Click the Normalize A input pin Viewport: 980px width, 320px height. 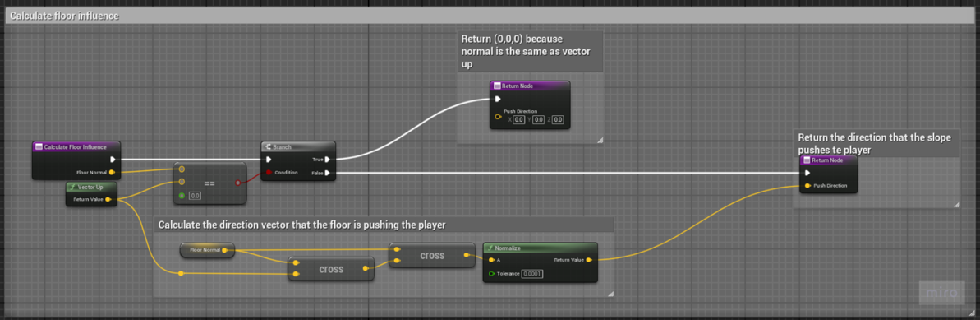point(493,259)
